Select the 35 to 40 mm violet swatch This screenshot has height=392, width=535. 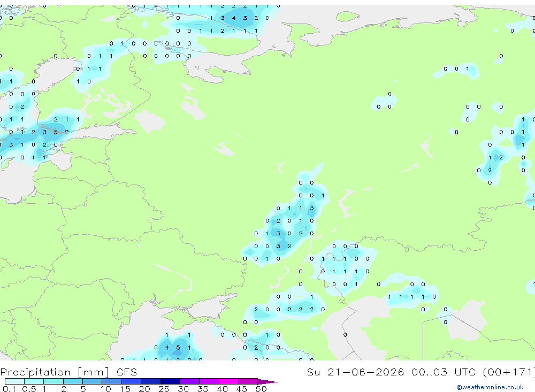point(209,381)
